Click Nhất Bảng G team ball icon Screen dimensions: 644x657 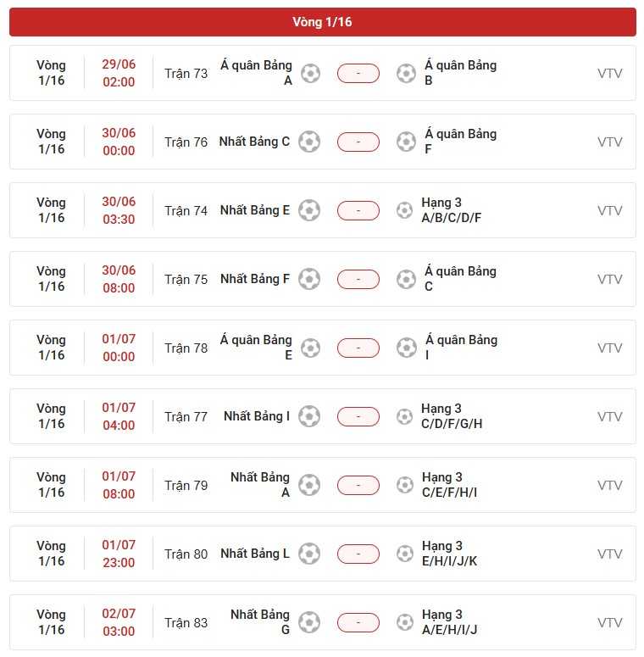point(309,622)
